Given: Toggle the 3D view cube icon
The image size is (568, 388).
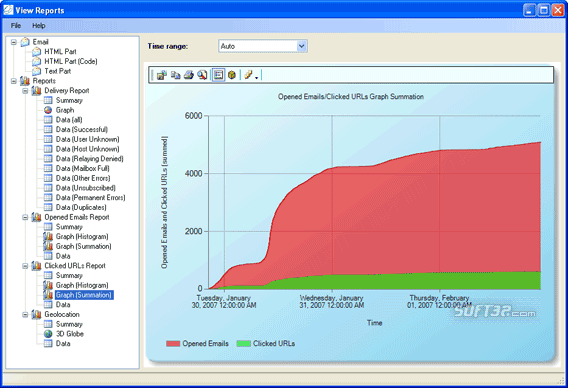Looking at the screenshot, I should tap(232, 75).
